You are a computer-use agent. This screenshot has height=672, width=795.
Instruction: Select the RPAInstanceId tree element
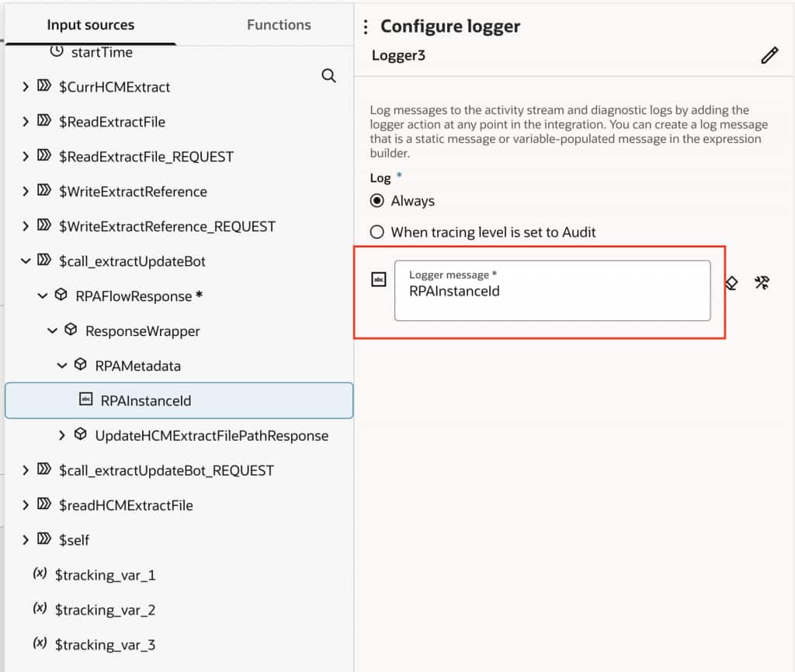point(146,400)
